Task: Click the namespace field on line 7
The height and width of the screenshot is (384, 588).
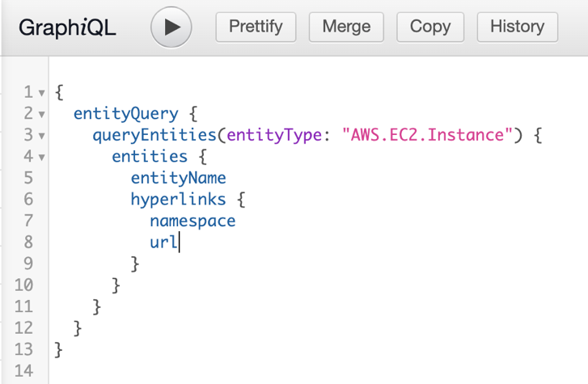Action: tap(192, 220)
